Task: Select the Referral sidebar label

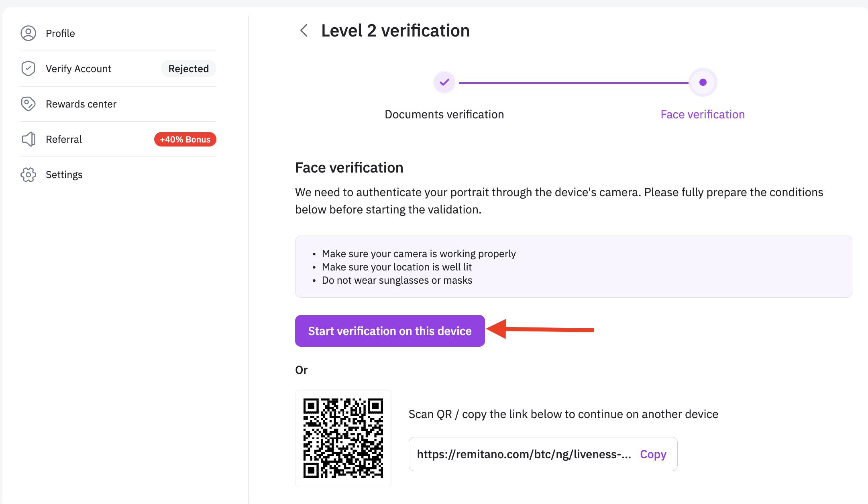Action: pyautogui.click(x=64, y=139)
